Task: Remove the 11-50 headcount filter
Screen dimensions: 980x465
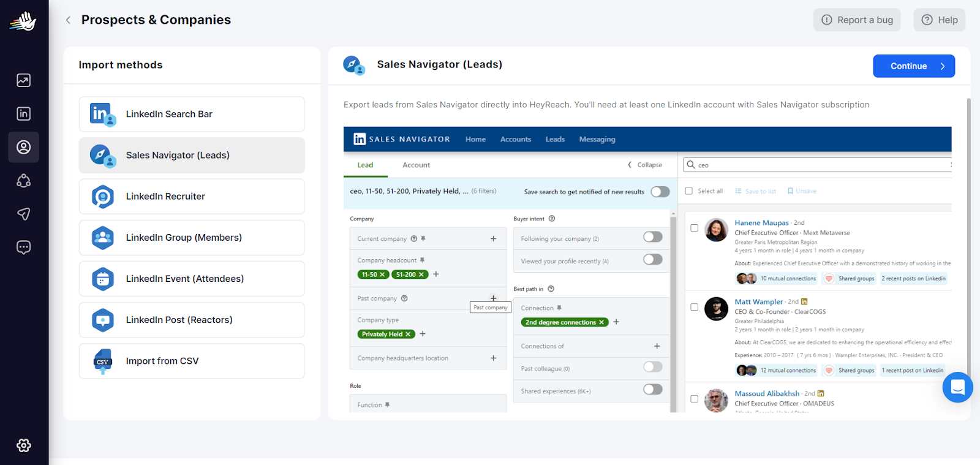Action: point(382,274)
